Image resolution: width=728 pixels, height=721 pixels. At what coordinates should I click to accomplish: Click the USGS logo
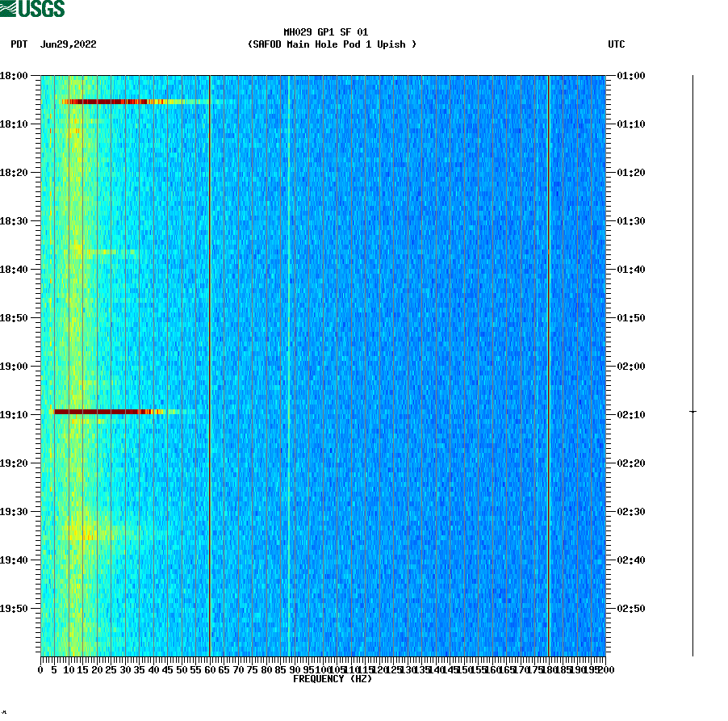(x=32, y=8)
